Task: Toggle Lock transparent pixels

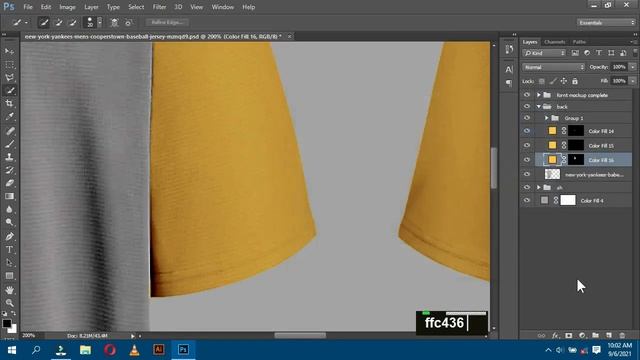Action: (541, 81)
